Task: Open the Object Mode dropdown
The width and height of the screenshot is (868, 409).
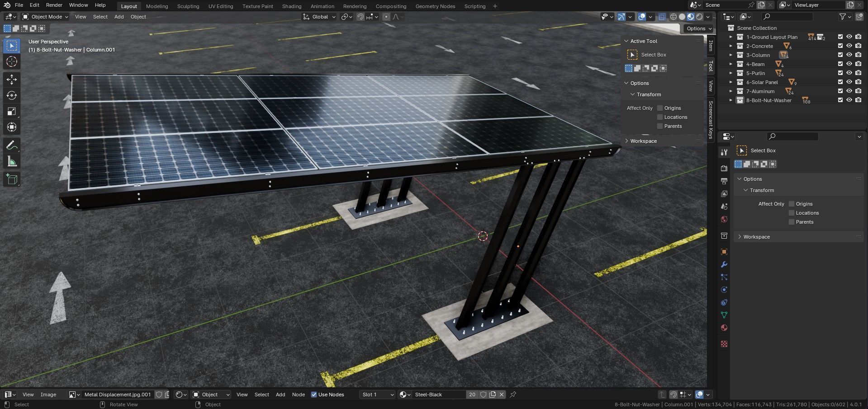Action: tap(45, 17)
